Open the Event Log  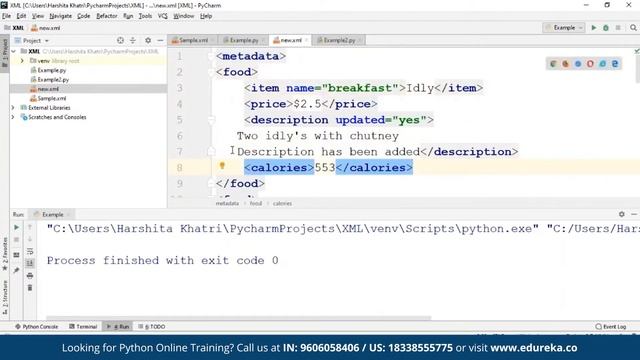611,327
